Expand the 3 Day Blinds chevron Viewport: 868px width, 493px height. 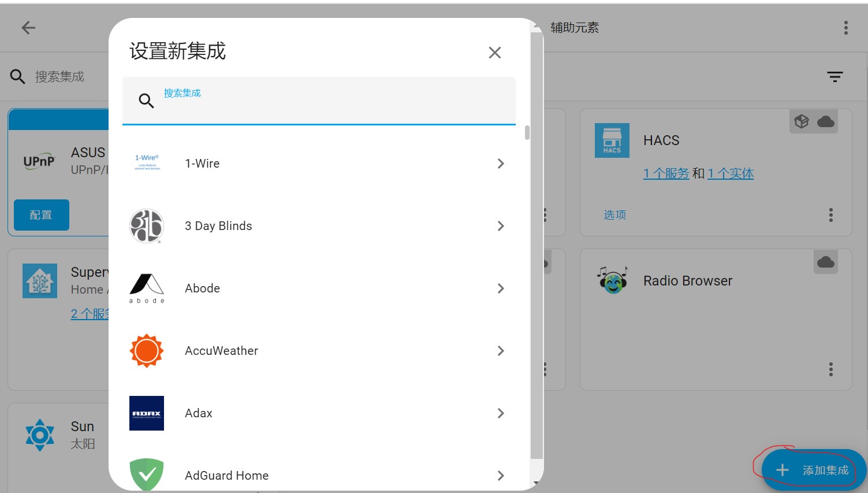501,226
